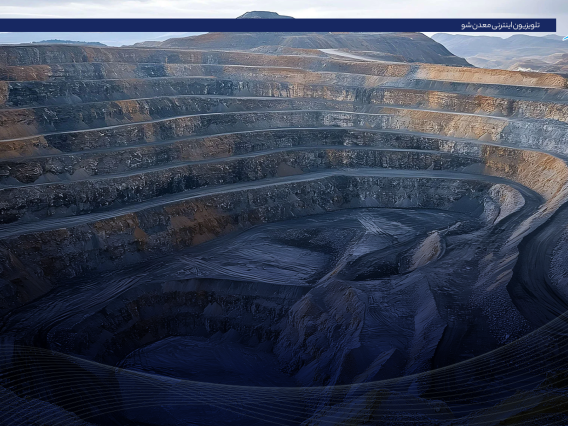The width and height of the screenshot is (568, 426).
Task: Click the hilltop peak above the banner
Action: tap(264, 15)
